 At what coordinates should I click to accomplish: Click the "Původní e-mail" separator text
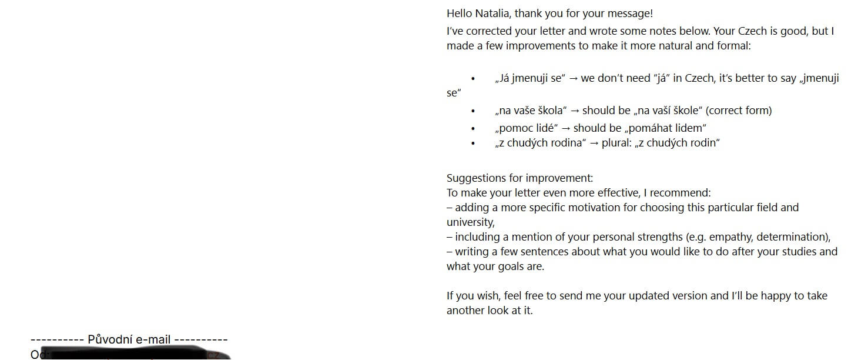pos(129,339)
